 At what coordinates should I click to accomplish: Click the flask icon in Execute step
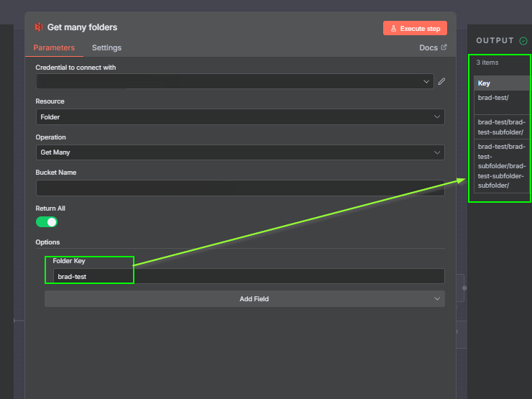tap(393, 28)
